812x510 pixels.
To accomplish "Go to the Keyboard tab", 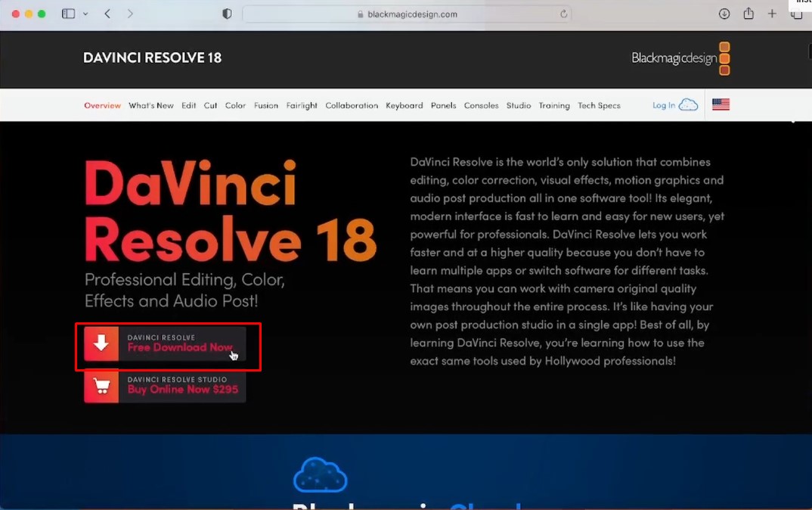I will pyautogui.click(x=404, y=105).
